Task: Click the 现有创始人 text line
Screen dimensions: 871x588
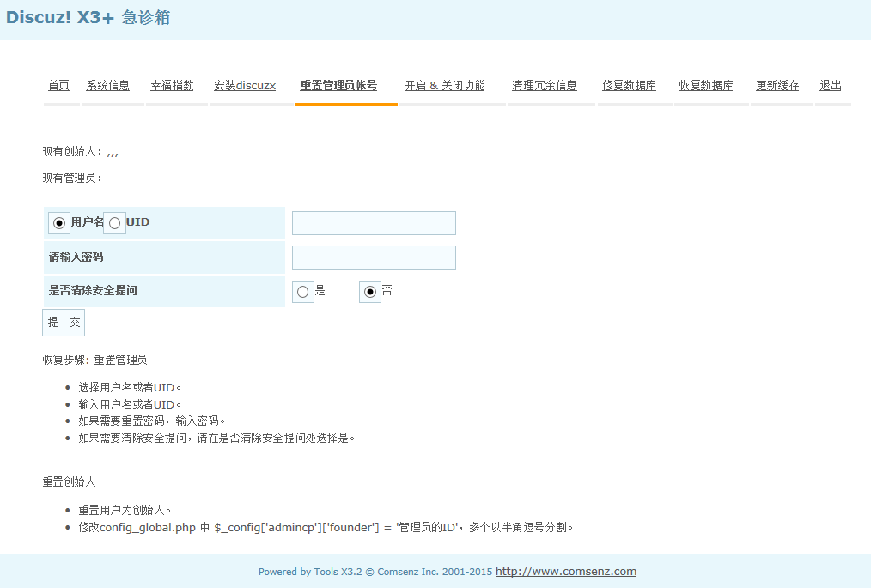Action: click(81, 152)
